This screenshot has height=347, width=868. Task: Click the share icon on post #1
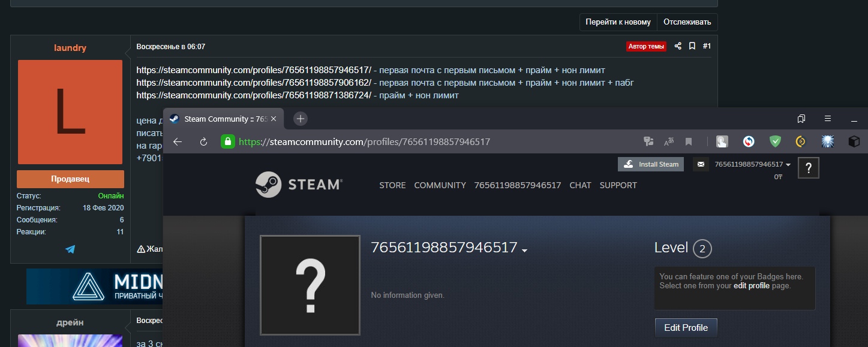tap(678, 46)
